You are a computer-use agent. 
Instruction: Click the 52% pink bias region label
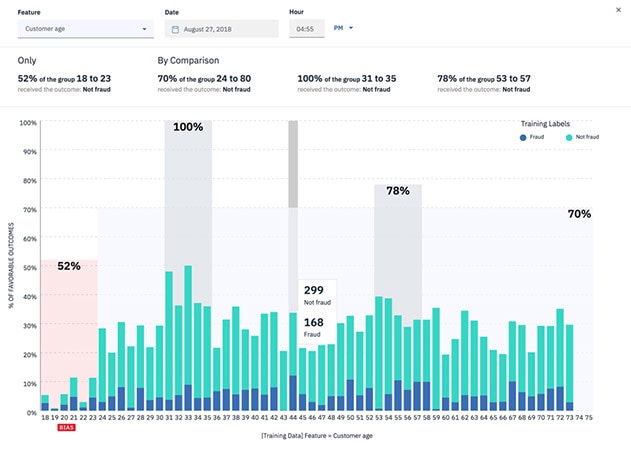pos(69,266)
